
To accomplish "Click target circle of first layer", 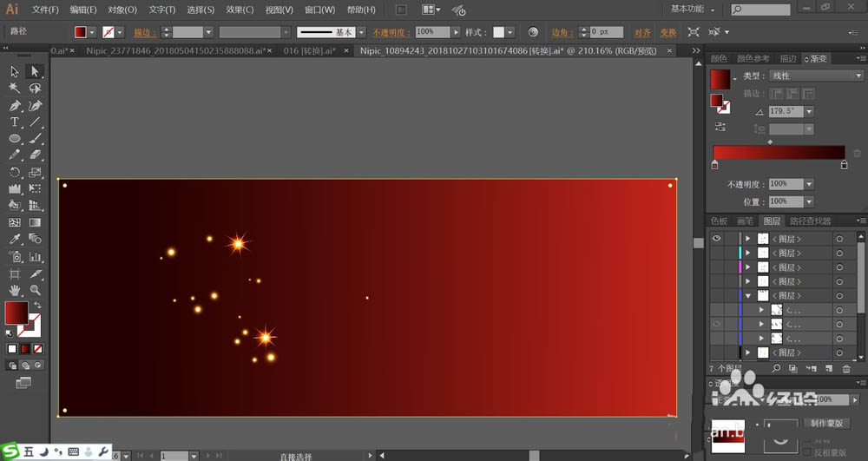I will point(839,239).
